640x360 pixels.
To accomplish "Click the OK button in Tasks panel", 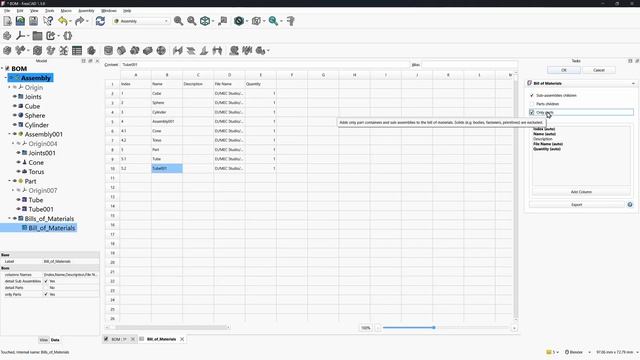I will (564, 70).
